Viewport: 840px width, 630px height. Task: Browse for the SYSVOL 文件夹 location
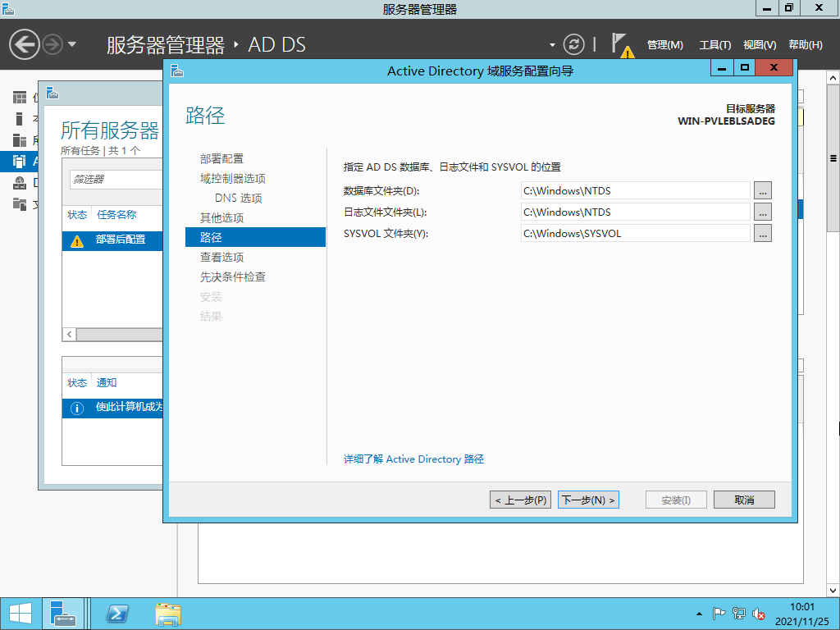click(x=763, y=234)
